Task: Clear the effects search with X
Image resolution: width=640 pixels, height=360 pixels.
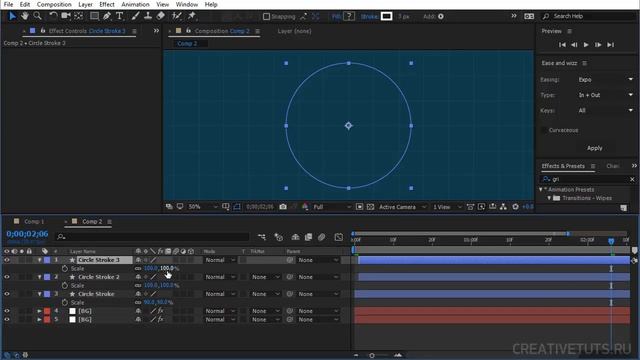Action: (x=632, y=179)
